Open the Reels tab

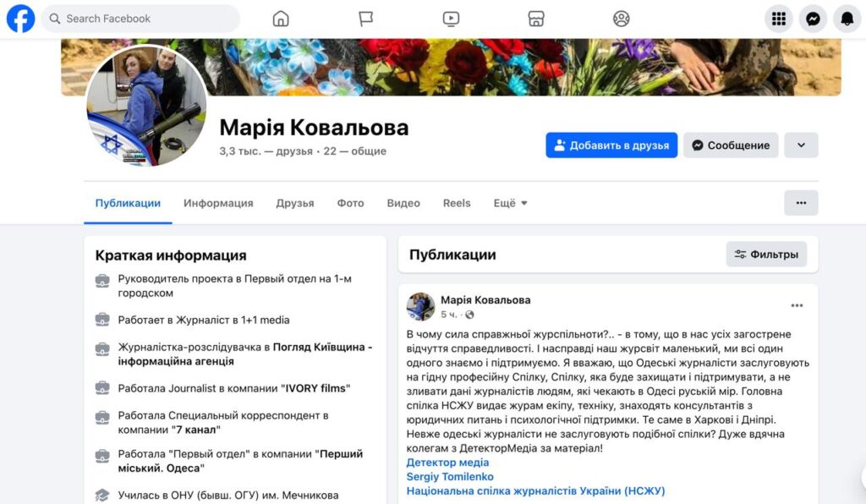[457, 203]
